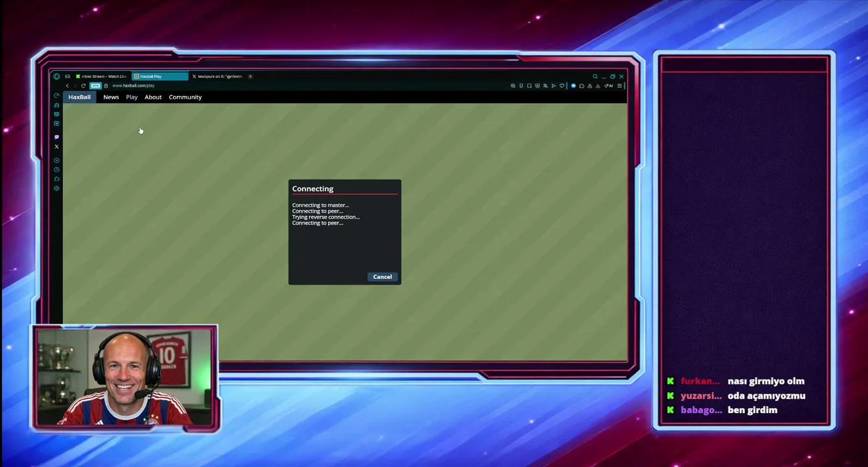Viewport: 868px width, 467px height.
Task: Open page translate toolbar icon
Action: pos(545,86)
